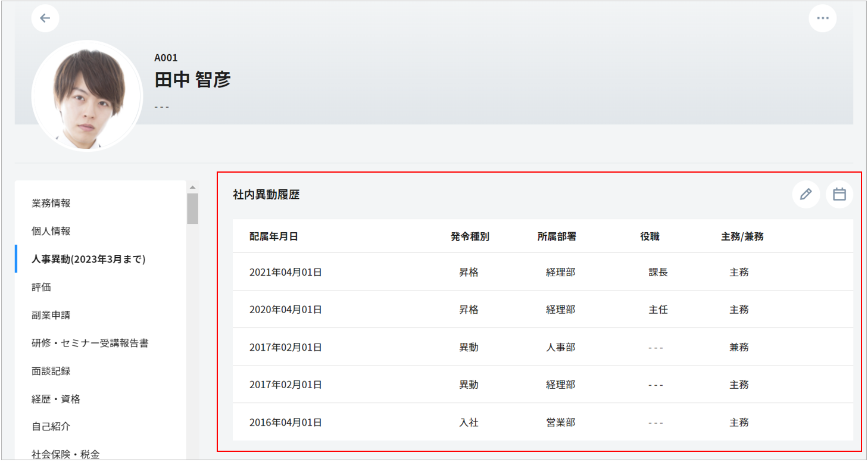The image size is (868, 462).
Task: Click the 2016年04月01日 入社 row
Action: [x=542, y=422]
